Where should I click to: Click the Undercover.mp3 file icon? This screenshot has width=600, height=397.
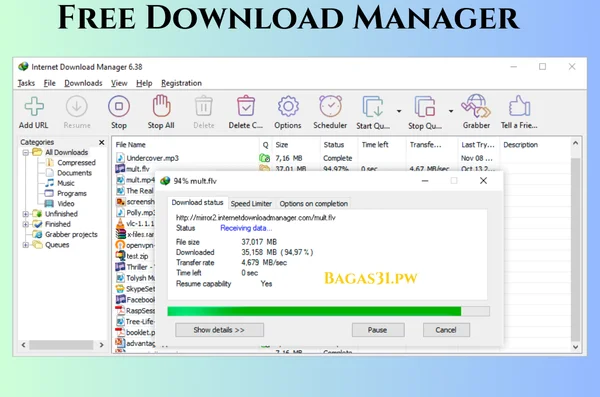coord(120,158)
